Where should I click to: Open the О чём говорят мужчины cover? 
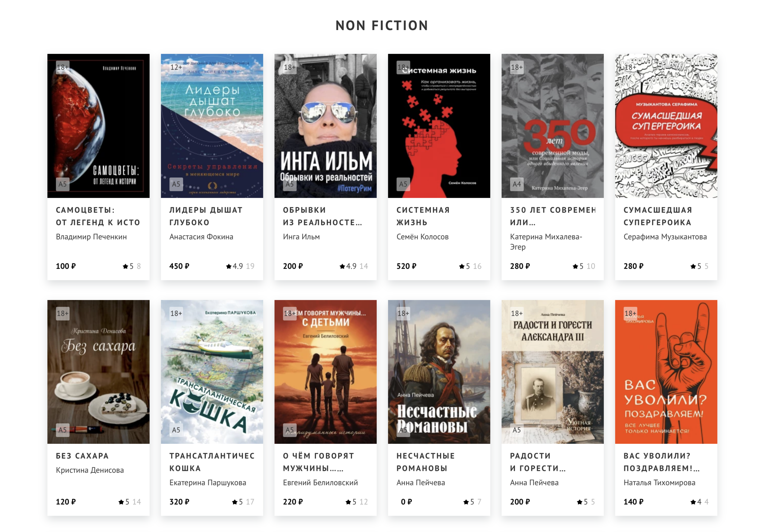click(x=326, y=372)
